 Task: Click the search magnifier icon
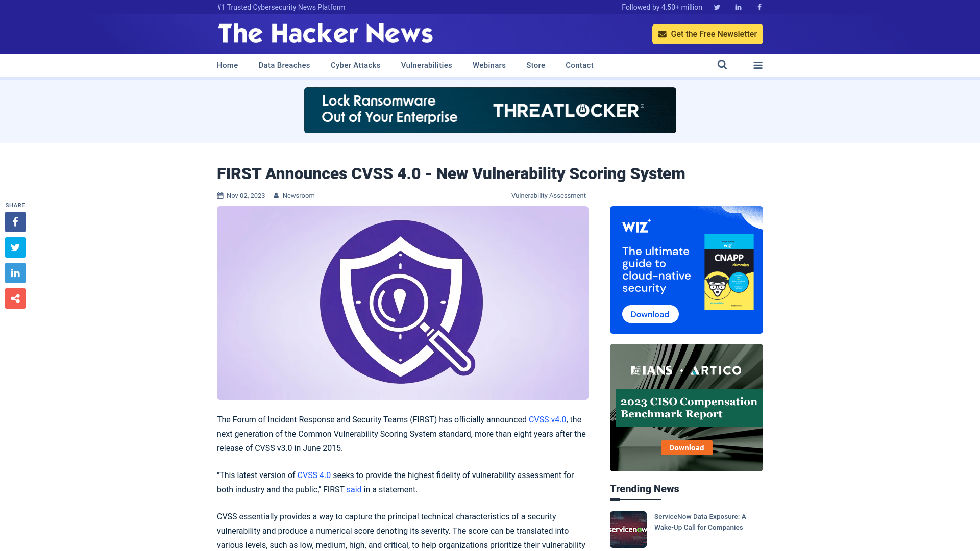point(722,65)
